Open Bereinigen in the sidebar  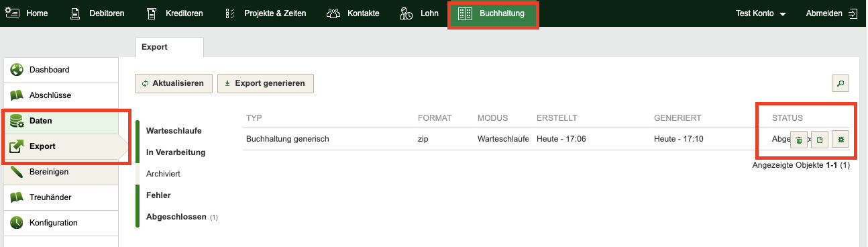click(x=61, y=172)
